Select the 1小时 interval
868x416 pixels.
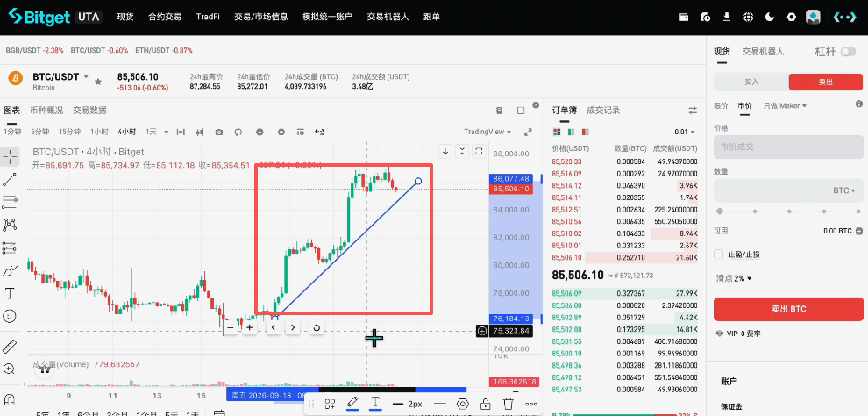tap(99, 132)
